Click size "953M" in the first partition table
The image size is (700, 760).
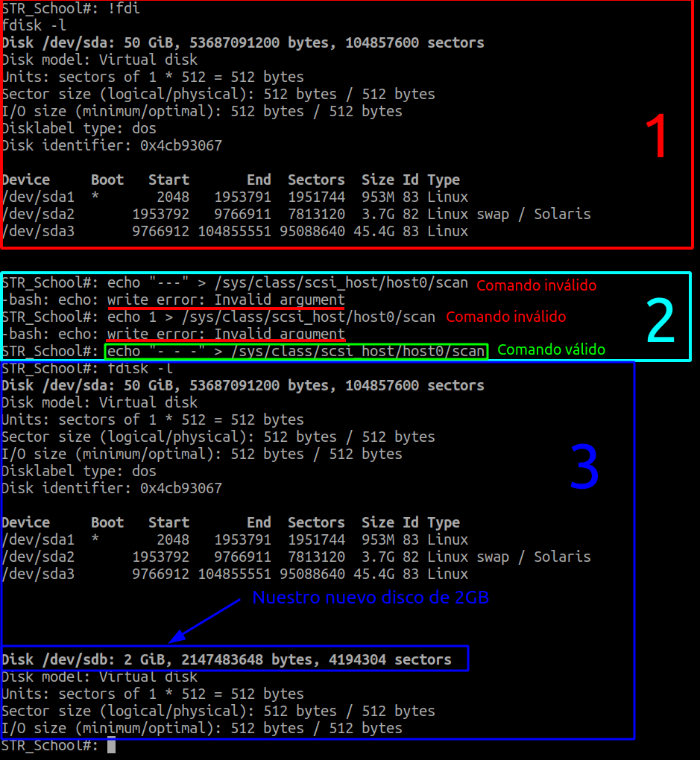[378, 197]
